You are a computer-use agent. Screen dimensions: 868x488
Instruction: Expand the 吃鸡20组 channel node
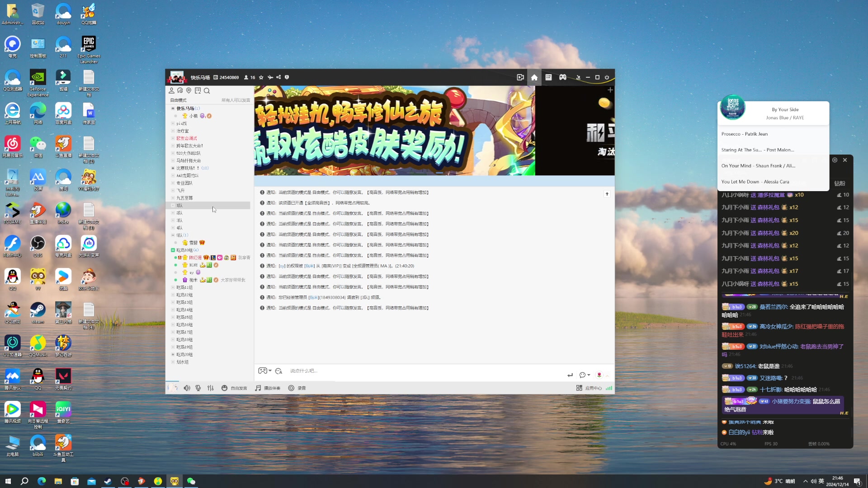173,355
